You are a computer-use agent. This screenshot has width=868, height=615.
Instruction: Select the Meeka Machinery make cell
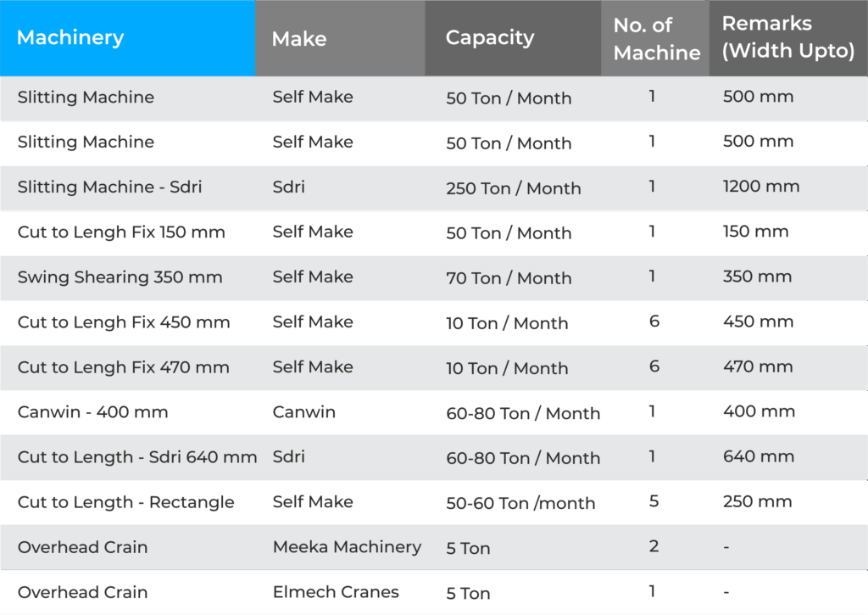[x=347, y=547]
